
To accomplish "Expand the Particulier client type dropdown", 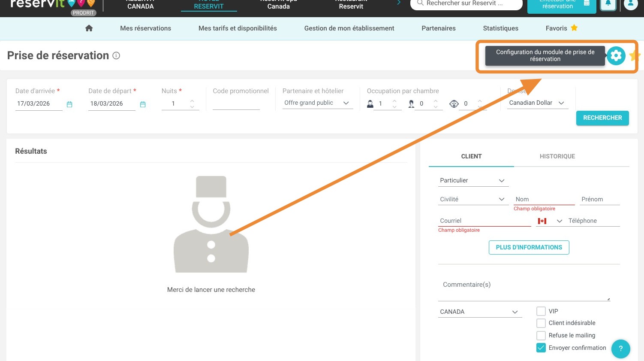I will (473, 181).
